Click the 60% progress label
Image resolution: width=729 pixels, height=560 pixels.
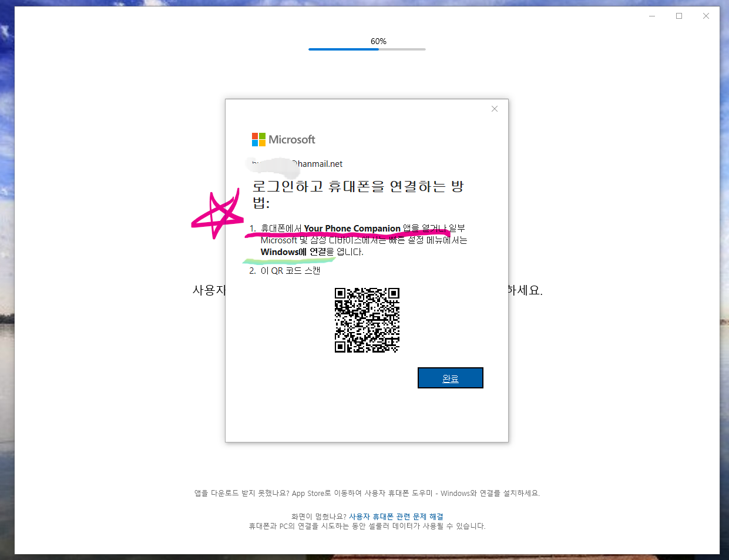pyautogui.click(x=378, y=41)
